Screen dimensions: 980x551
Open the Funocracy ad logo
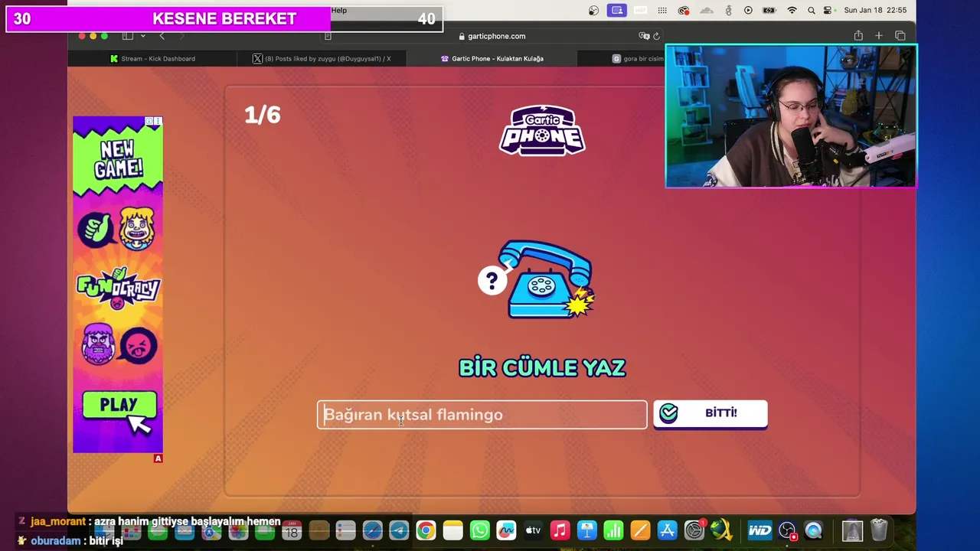[x=117, y=288]
